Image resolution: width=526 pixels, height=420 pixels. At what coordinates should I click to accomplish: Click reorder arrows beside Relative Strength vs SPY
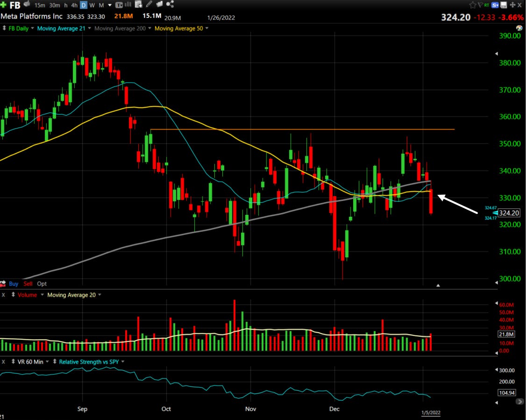point(55,362)
